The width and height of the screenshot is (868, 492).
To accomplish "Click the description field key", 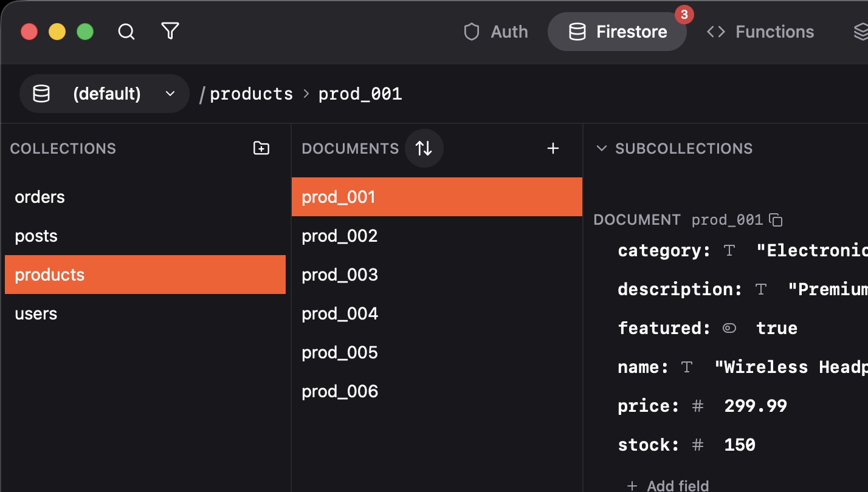I will 680,290.
